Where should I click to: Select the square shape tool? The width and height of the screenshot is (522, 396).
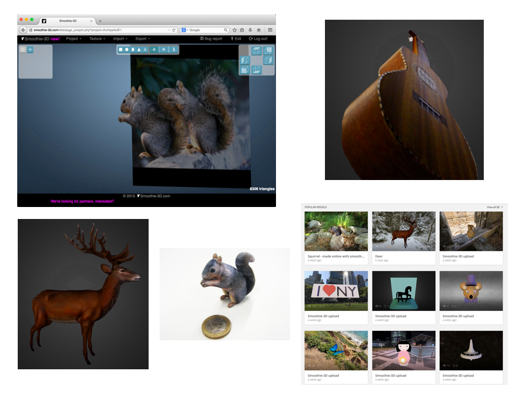pos(121,49)
